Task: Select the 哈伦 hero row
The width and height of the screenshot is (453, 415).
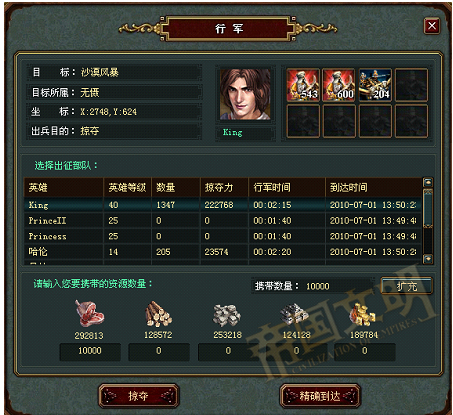Action: pos(223,252)
